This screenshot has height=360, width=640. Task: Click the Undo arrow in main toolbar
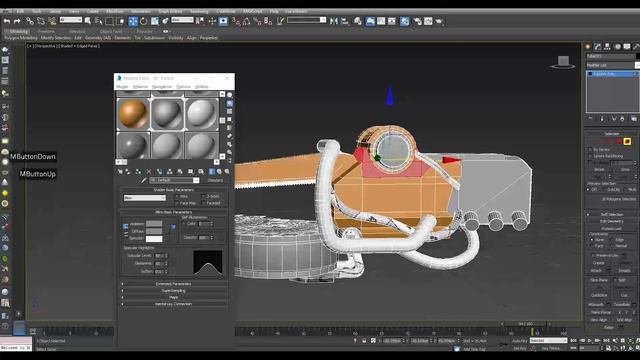click(x=7, y=21)
